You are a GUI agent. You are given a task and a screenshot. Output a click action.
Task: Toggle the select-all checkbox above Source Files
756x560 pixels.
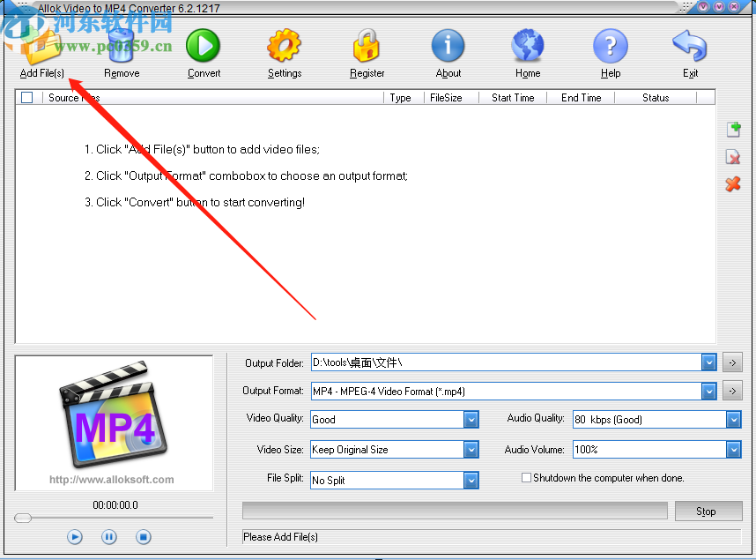tap(27, 97)
